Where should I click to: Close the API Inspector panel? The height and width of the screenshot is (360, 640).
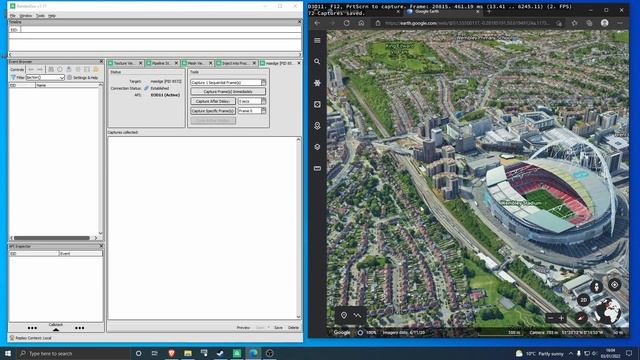(x=101, y=247)
